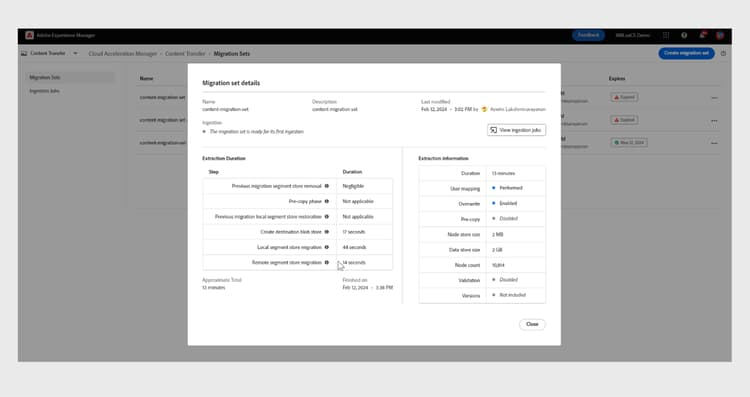
Task: Click the Feedback button
Action: (588, 35)
